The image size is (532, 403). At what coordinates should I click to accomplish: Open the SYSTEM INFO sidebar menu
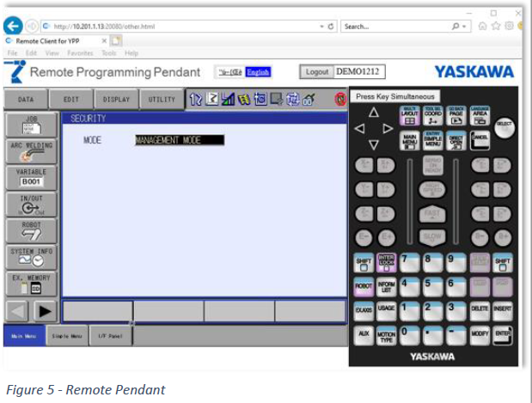[x=31, y=257]
